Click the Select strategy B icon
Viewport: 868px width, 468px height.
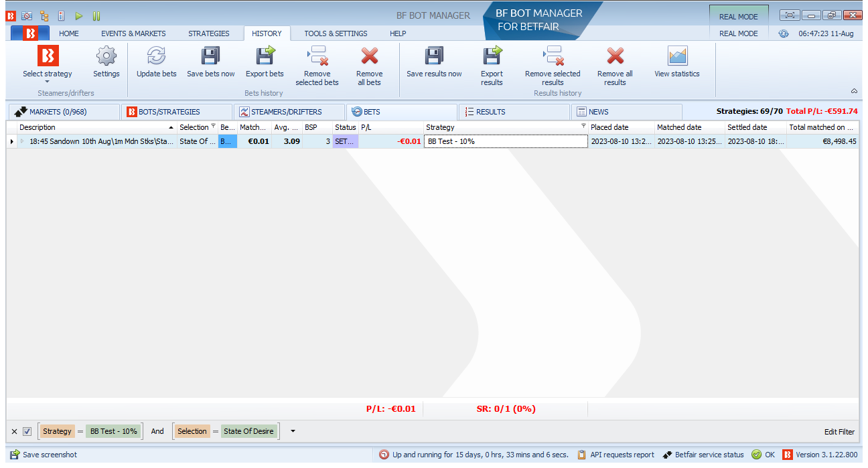click(x=48, y=56)
